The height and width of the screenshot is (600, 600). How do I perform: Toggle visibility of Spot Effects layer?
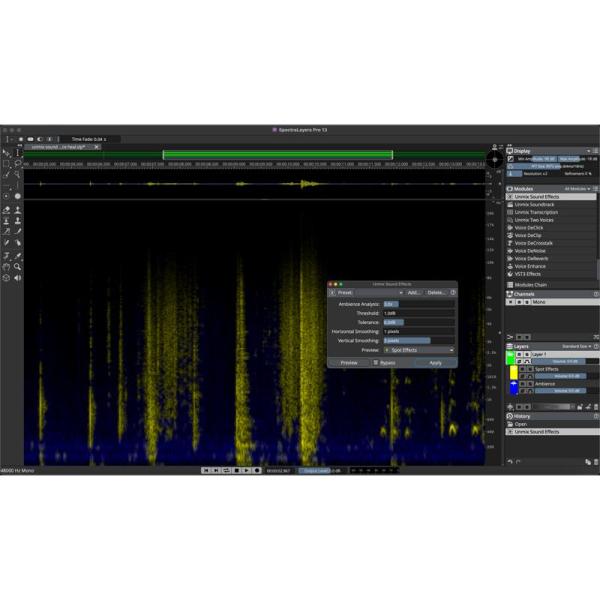point(522,369)
